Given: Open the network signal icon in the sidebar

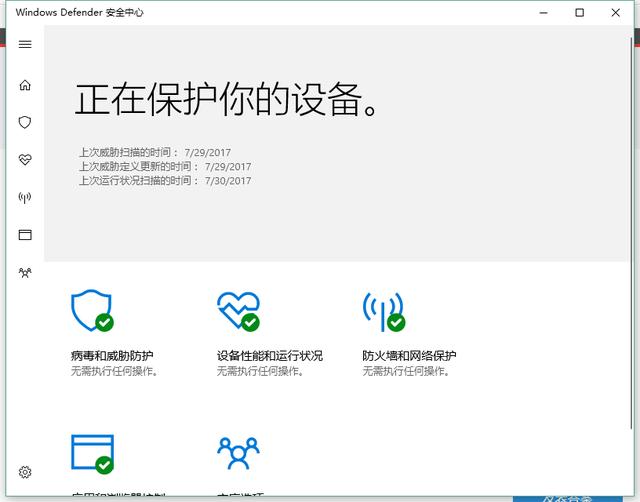Looking at the screenshot, I should 25,198.
